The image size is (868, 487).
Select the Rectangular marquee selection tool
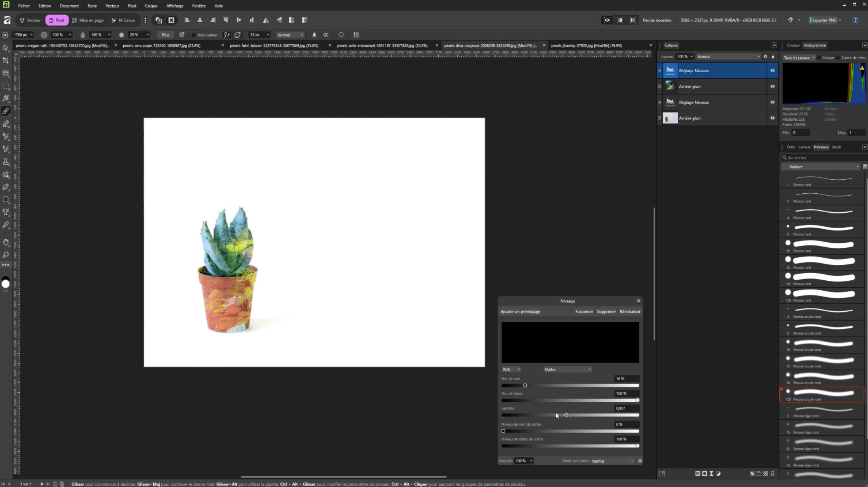6,86
